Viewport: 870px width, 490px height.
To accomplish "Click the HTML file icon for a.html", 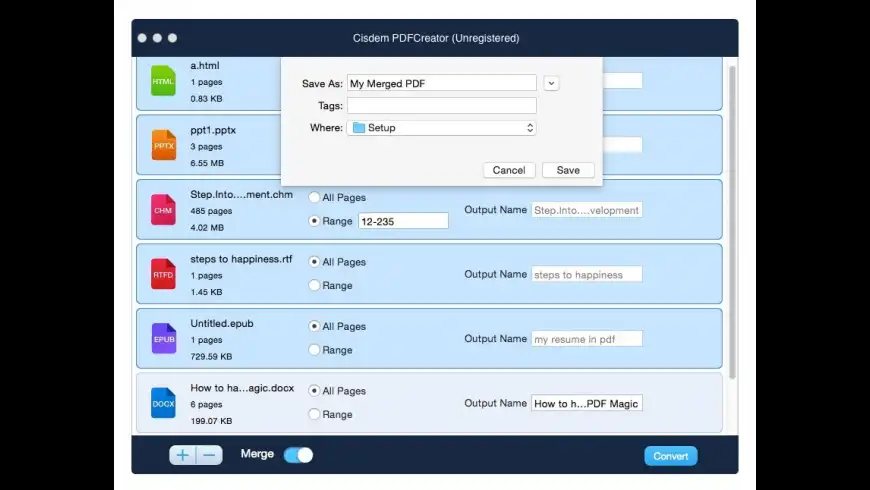I will 163,80.
